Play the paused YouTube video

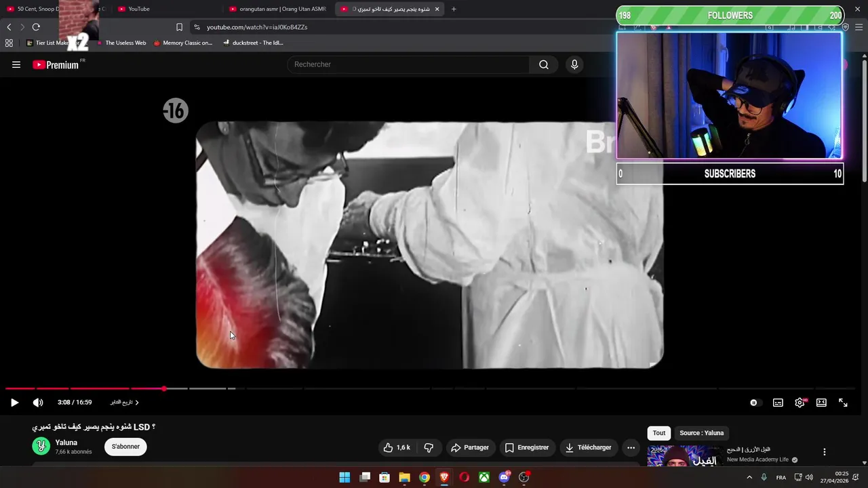coord(14,403)
